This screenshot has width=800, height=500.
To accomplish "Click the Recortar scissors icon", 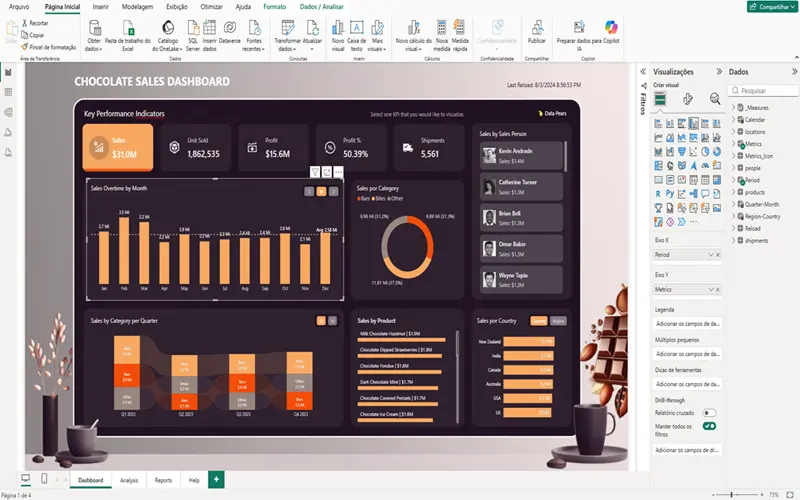I will point(24,23).
